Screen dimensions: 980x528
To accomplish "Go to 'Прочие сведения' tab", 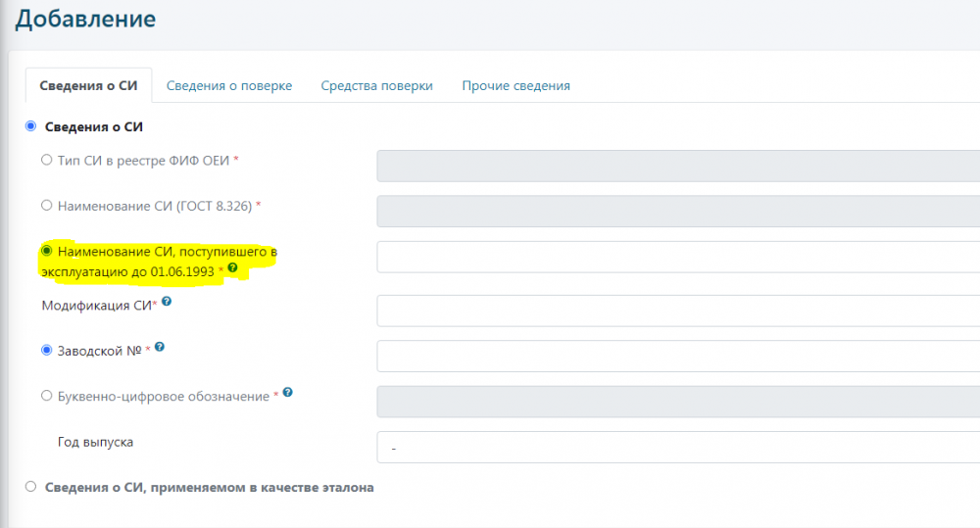I will (515, 85).
